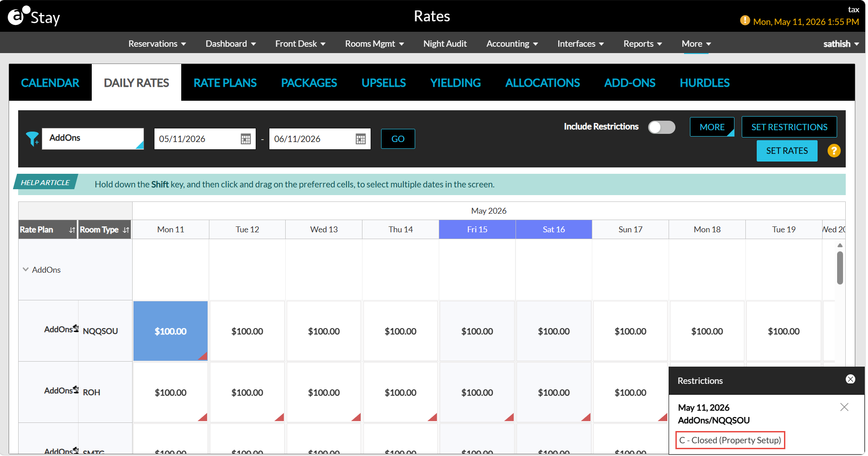Image resolution: width=868 pixels, height=456 pixels.
Task: Click the Rate Plan sort arrows
Action: point(72,230)
